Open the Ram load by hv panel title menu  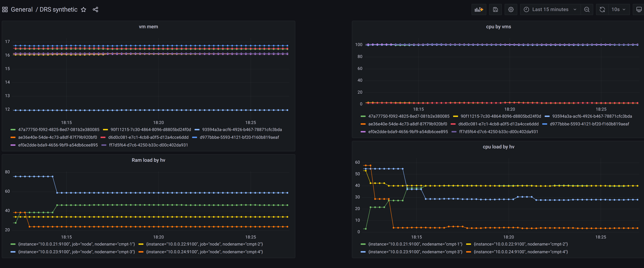point(148,160)
